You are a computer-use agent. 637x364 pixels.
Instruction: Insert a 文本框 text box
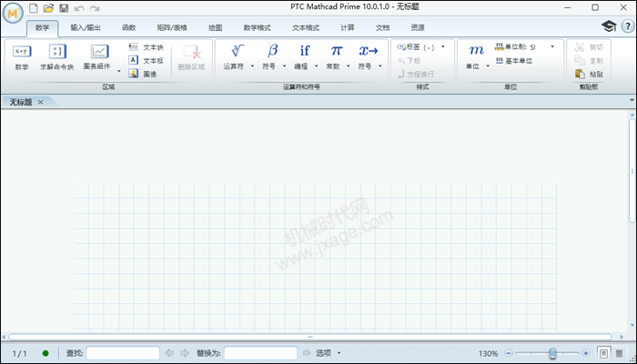point(147,61)
